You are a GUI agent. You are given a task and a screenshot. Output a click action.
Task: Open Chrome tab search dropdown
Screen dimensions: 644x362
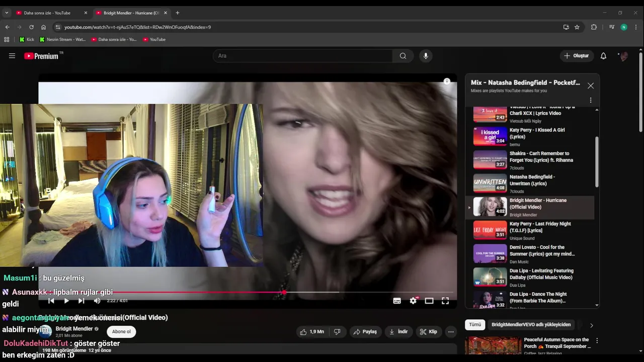(x=7, y=13)
